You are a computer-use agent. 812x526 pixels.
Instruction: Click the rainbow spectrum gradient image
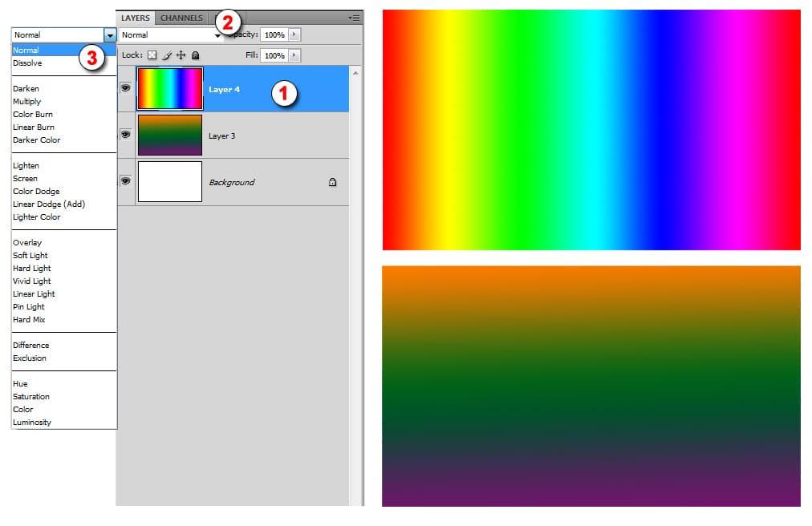(x=591, y=130)
